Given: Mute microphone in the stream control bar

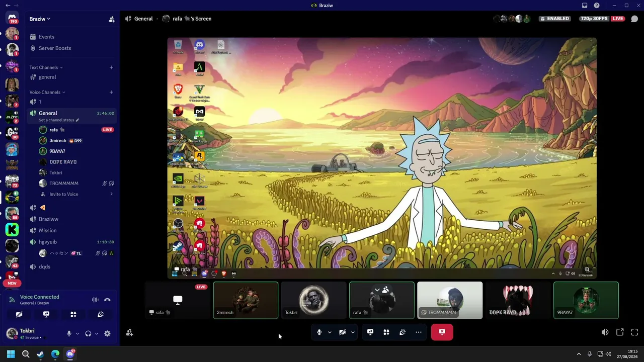Looking at the screenshot, I should 319,332.
